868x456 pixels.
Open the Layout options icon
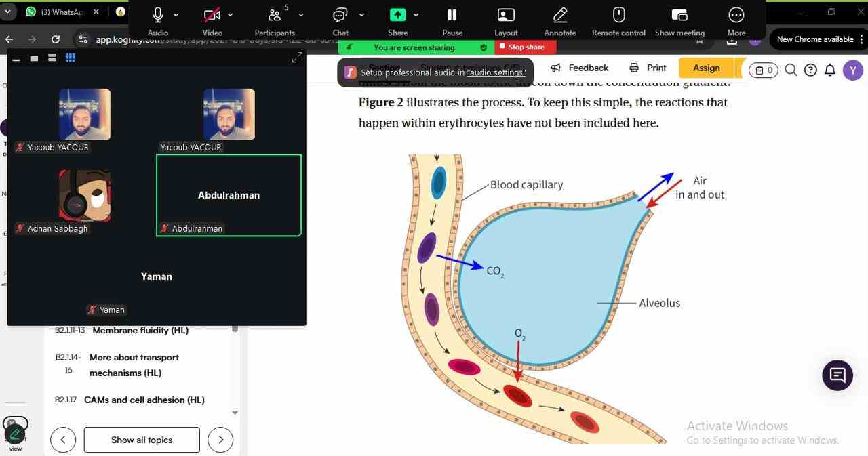506,16
